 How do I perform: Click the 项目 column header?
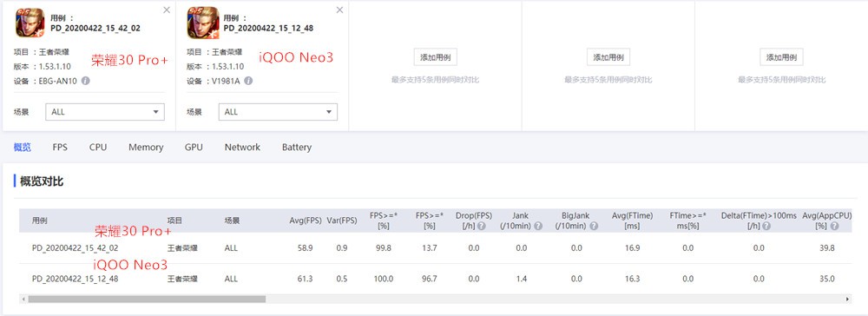coord(175,221)
